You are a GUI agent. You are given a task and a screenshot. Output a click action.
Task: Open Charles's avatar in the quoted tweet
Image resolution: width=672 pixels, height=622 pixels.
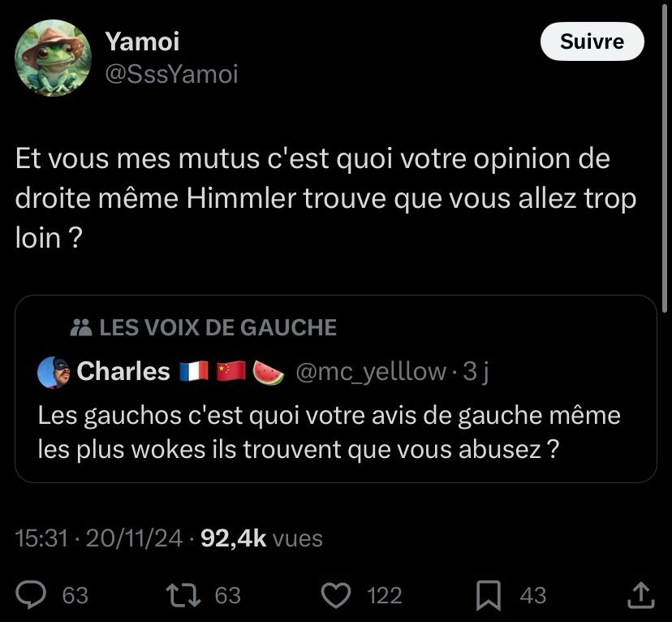pos(52,371)
